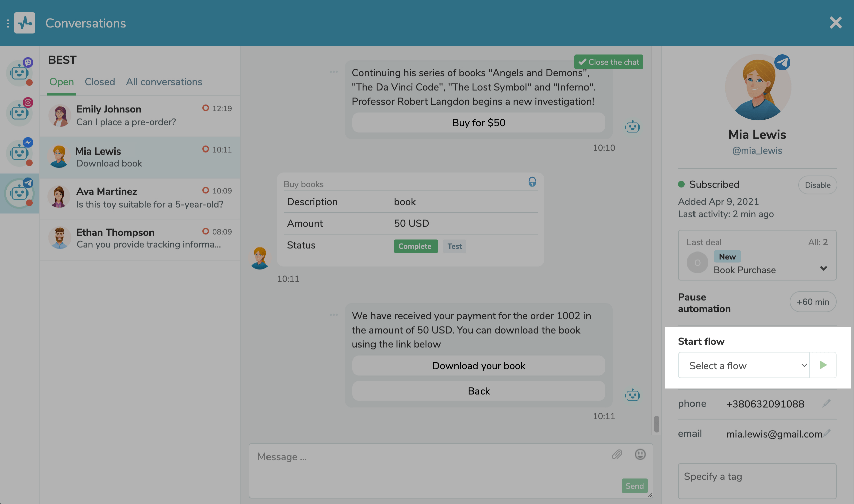Viewport: 854px width, 504px height.
Task: Switch to the Closed tab
Action: (x=100, y=82)
